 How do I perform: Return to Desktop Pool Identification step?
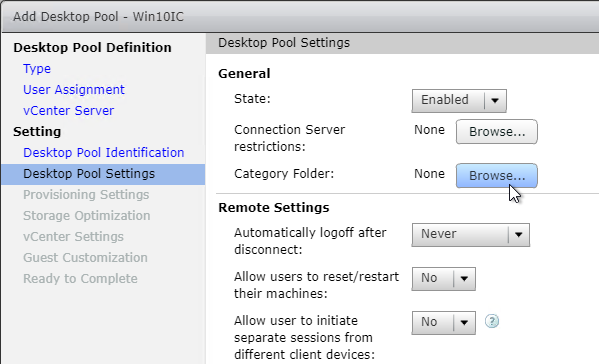point(104,153)
